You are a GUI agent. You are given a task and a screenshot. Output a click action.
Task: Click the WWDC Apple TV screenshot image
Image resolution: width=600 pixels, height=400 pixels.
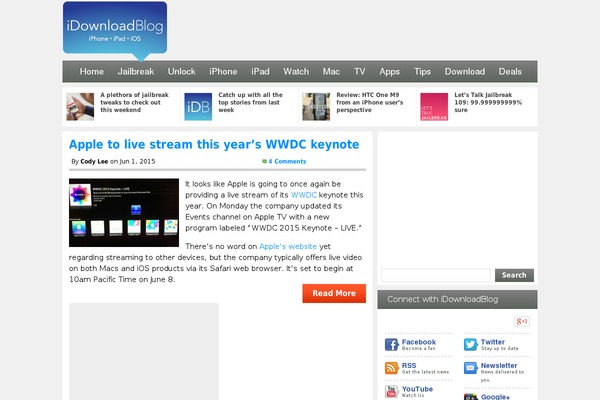click(x=124, y=212)
